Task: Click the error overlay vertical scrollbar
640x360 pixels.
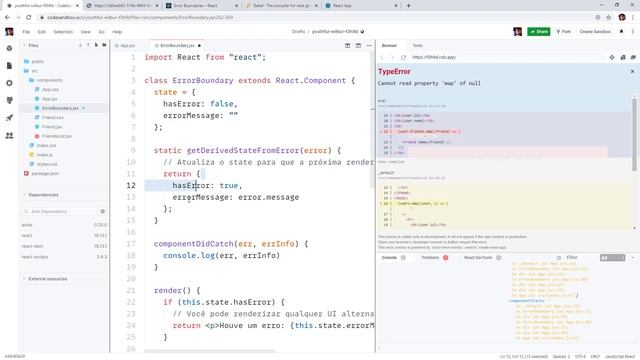Action: point(634,135)
